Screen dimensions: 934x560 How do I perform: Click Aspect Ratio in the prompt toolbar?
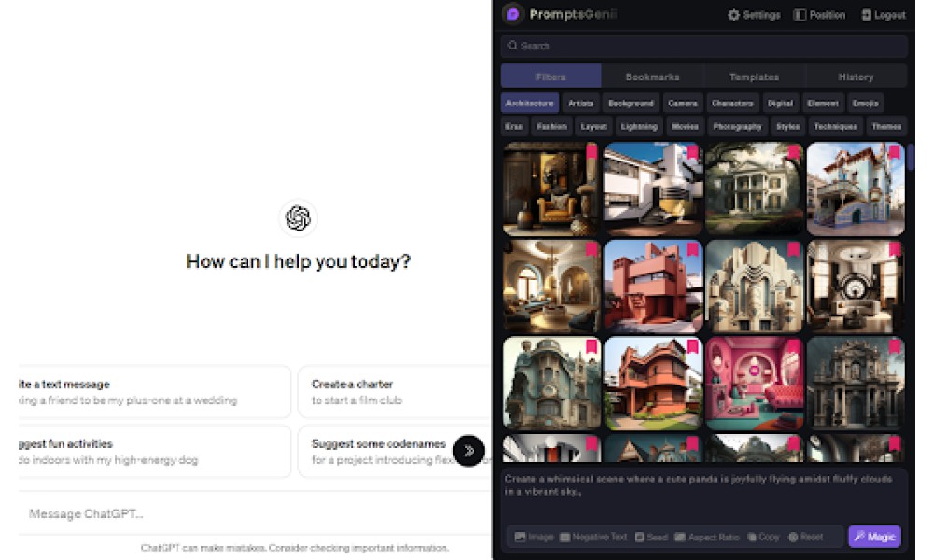pos(707,537)
